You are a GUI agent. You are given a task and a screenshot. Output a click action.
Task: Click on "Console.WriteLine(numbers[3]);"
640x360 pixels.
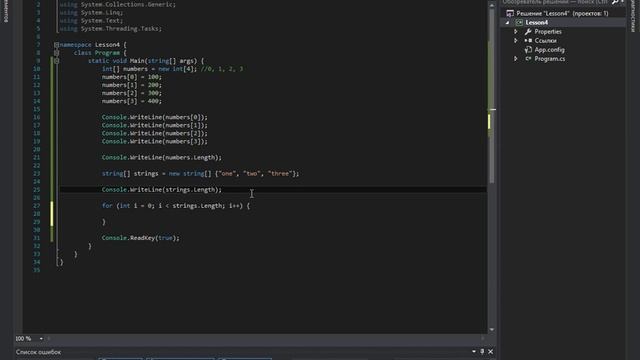(155, 141)
